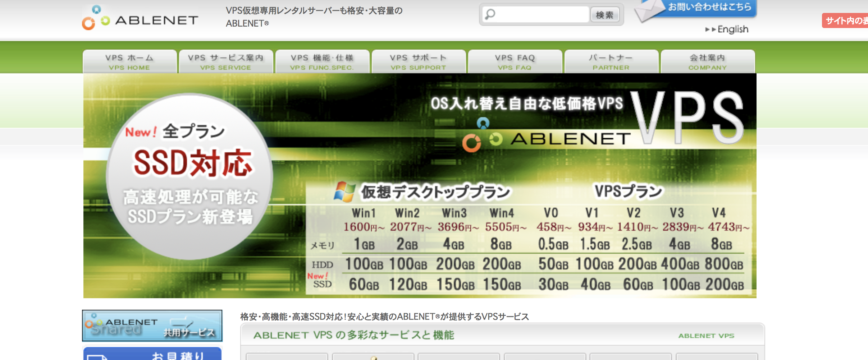Click the HDD row label
The height and width of the screenshot is (360, 868).
tap(323, 265)
